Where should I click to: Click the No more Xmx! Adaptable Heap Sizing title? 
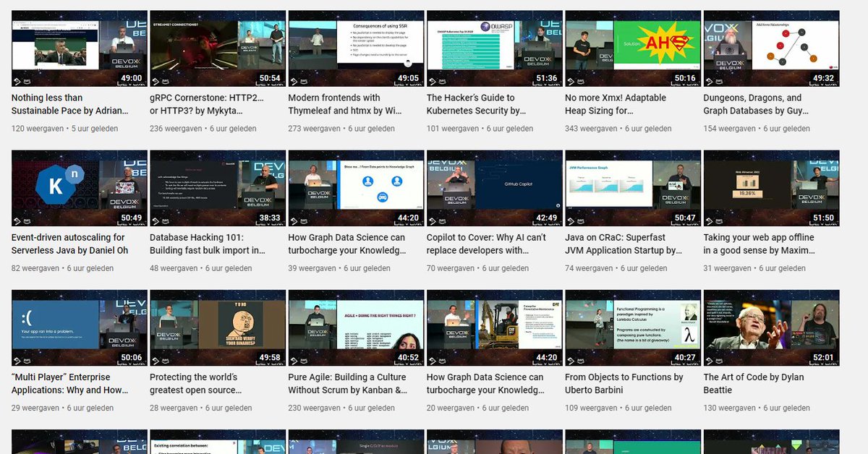point(616,104)
